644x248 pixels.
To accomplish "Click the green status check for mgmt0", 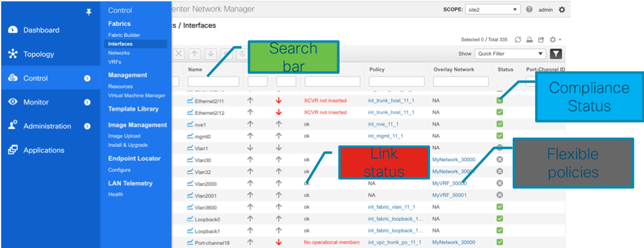I will (x=500, y=136).
